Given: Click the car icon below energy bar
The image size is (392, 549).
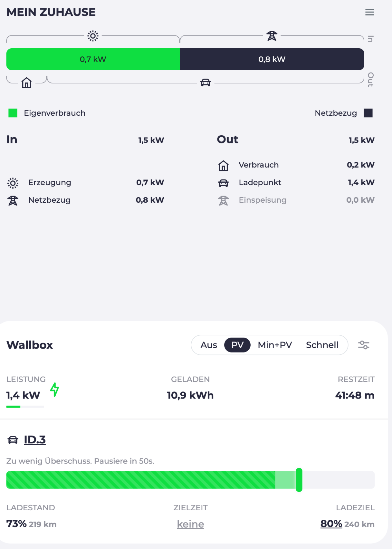Looking at the screenshot, I should (206, 83).
